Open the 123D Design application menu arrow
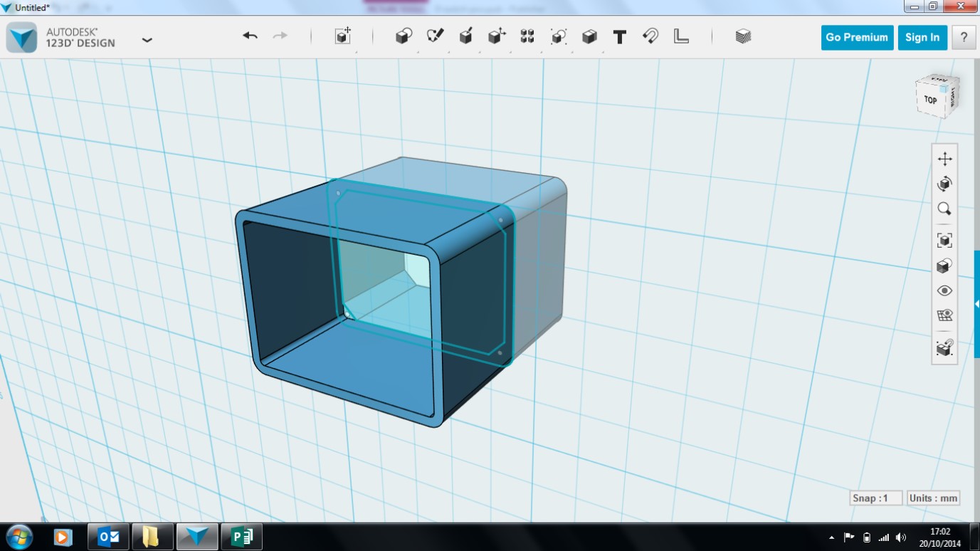Screen dimensions: 980x551 147,40
